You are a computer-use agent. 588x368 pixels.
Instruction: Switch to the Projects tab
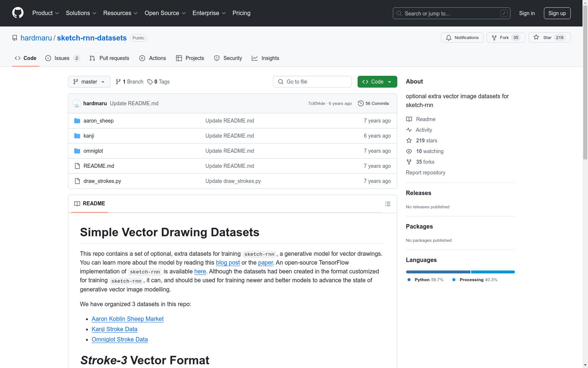tap(190, 58)
